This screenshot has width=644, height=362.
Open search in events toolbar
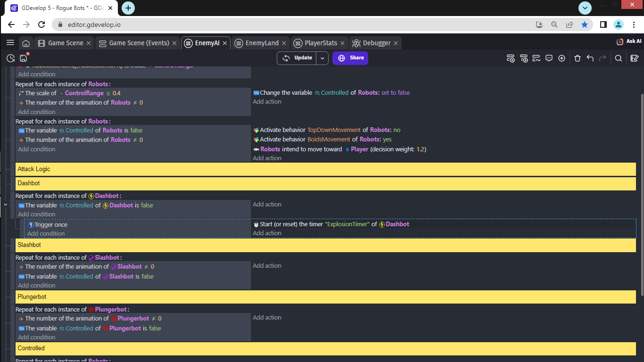click(619, 58)
